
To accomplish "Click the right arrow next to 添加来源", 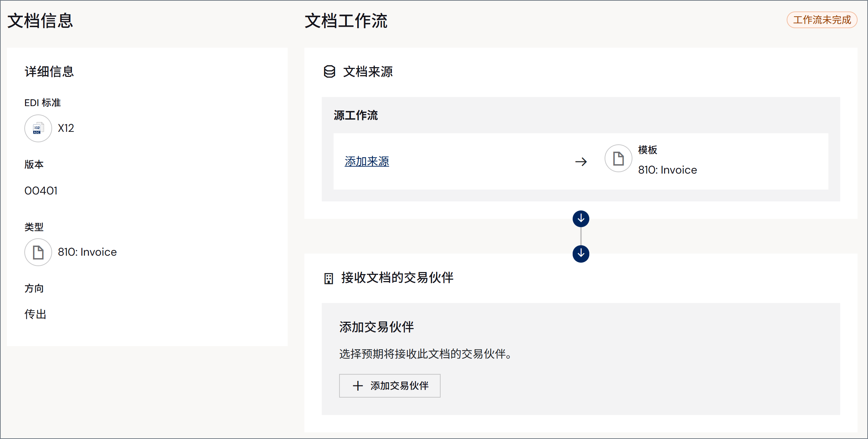I will (581, 162).
